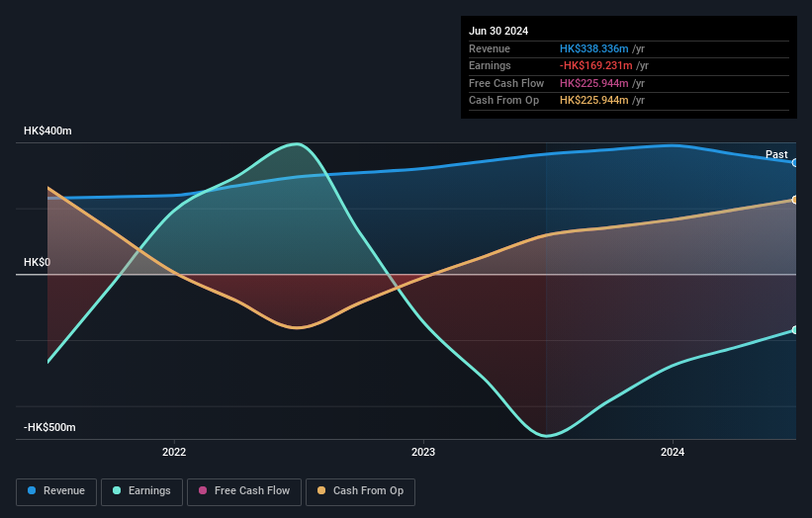Screen dimensions: 812x518
Task: Click the Cash From Op HK$225.944m value
Action: tap(594, 101)
